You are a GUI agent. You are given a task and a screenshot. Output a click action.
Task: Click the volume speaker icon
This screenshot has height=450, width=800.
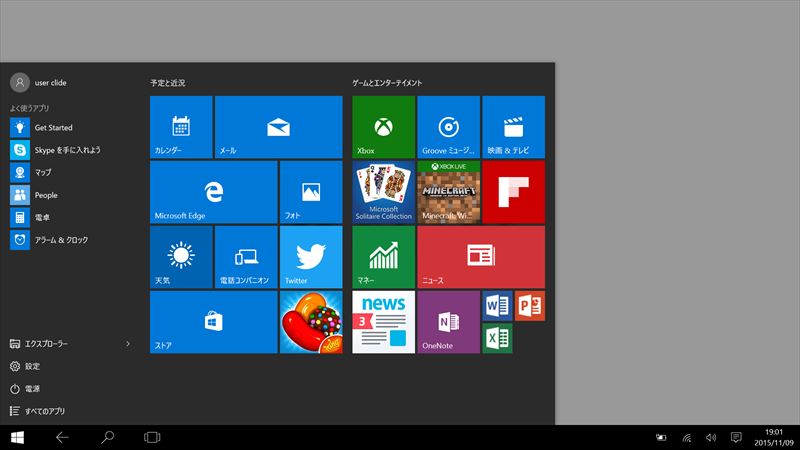[711, 437]
